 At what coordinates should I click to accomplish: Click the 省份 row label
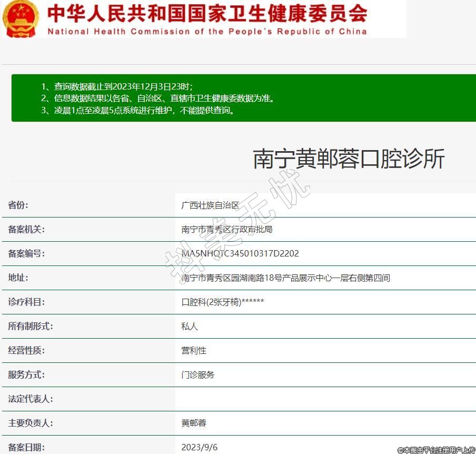[18, 205]
